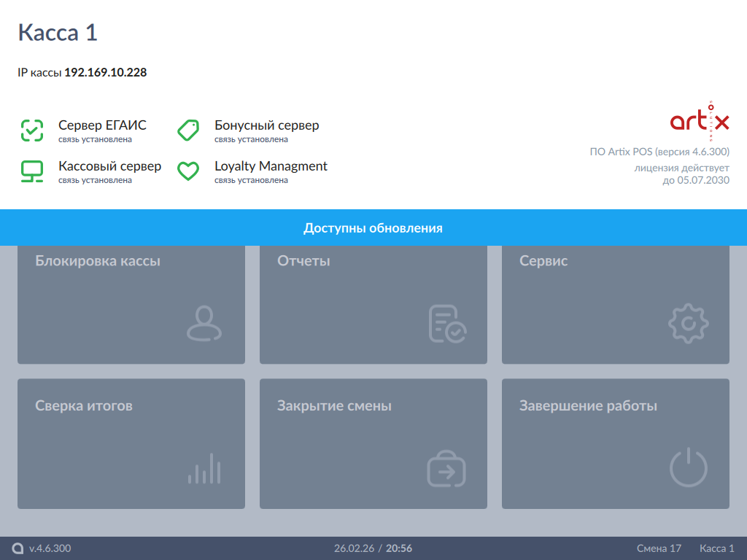Click the report document icon in Отчеты

447,324
